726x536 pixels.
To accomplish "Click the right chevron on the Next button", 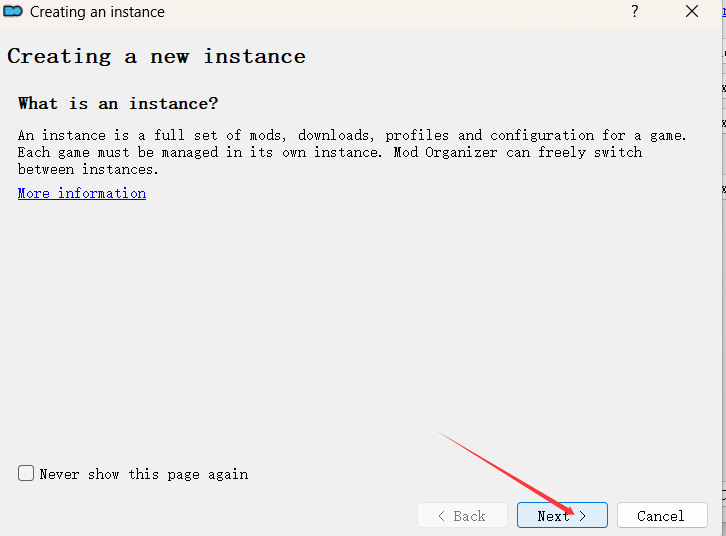I will coord(583,516).
